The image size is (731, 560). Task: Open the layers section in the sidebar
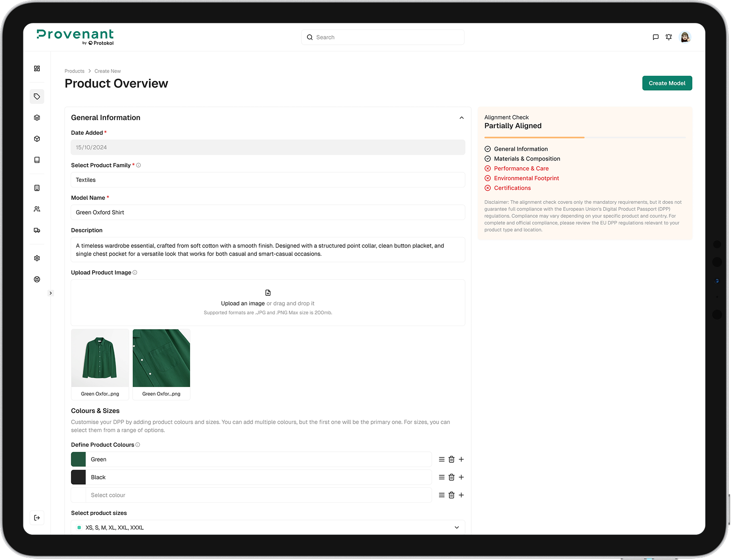(37, 117)
